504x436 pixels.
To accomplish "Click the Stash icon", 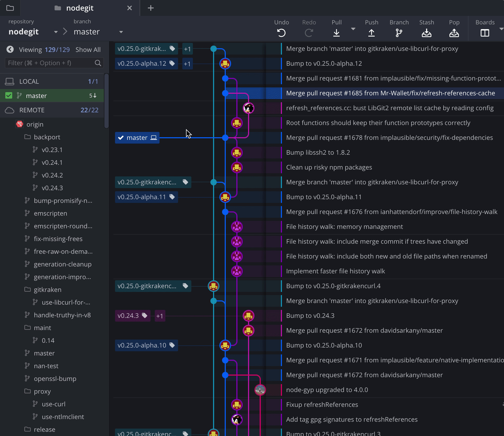I will click(426, 33).
